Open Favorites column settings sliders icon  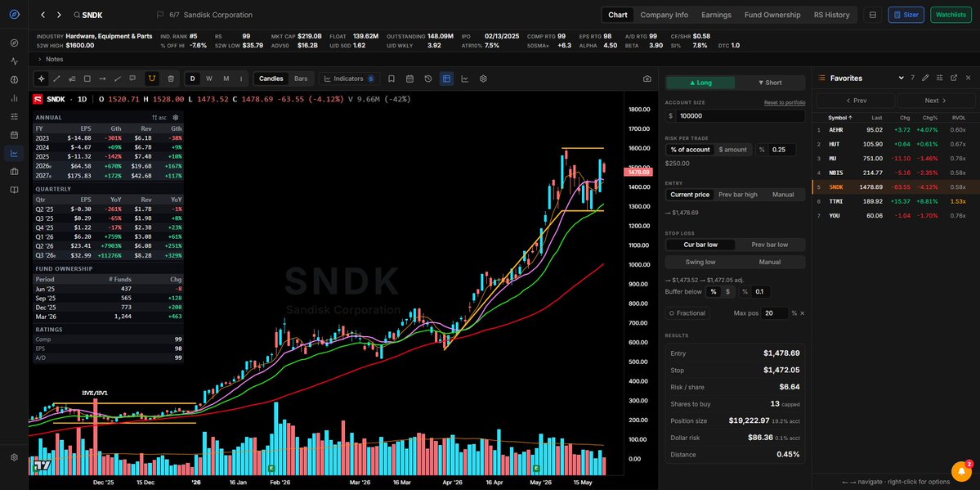[939, 78]
